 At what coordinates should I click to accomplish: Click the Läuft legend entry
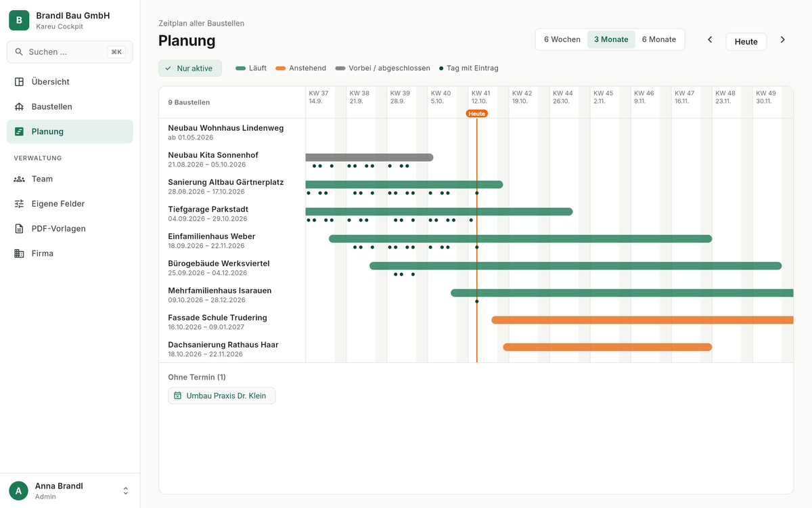coord(251,68)
